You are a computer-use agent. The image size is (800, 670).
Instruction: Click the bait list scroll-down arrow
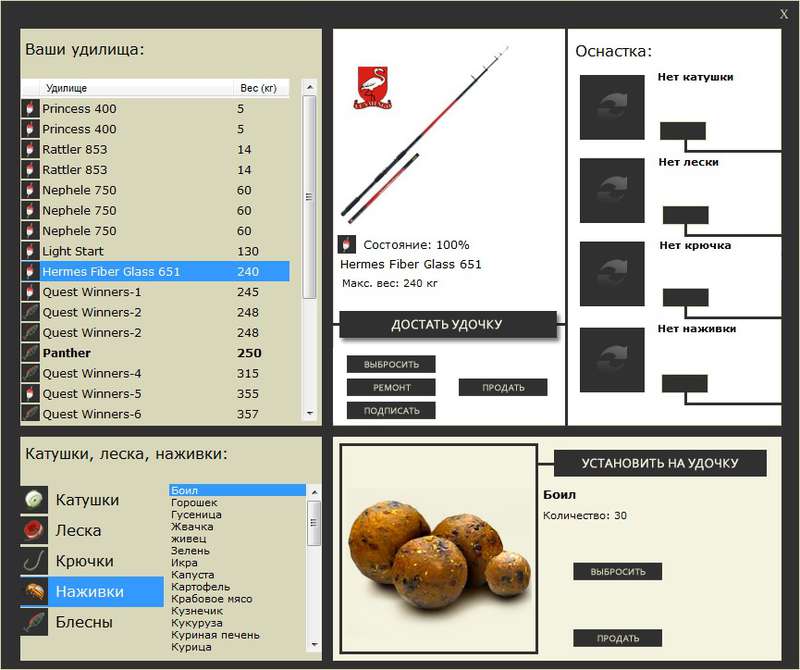(x=314, y=644)
